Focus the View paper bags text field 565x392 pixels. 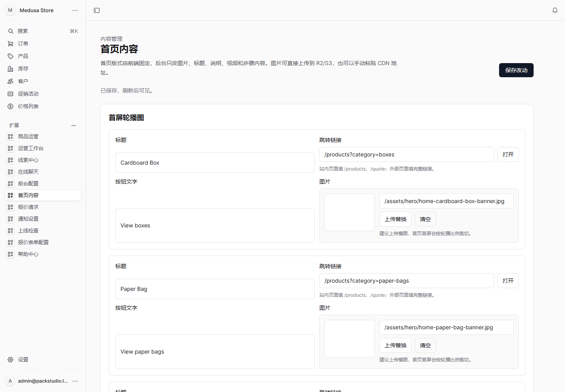click(x=215, y=352)
